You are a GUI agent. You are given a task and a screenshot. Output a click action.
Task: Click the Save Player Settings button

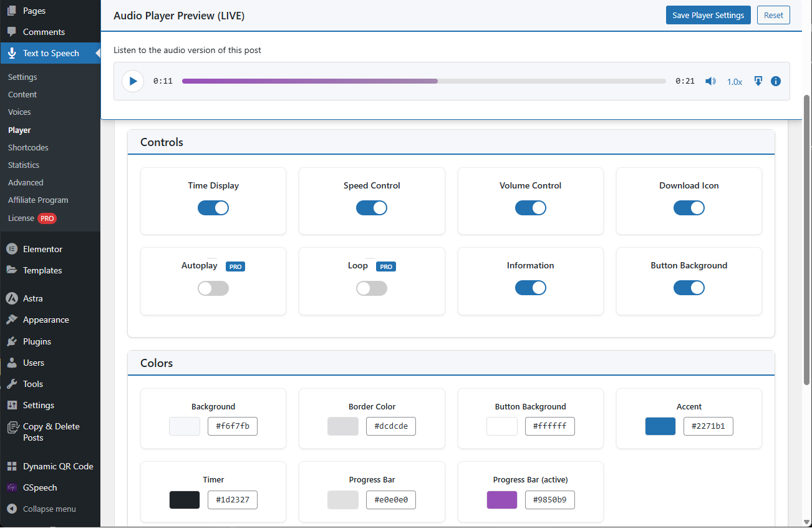708,16
